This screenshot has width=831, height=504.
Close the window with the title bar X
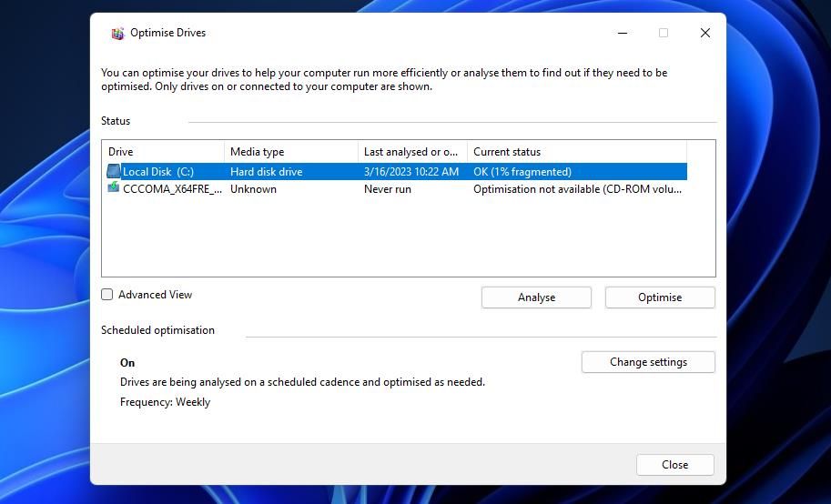pos(704,33)
